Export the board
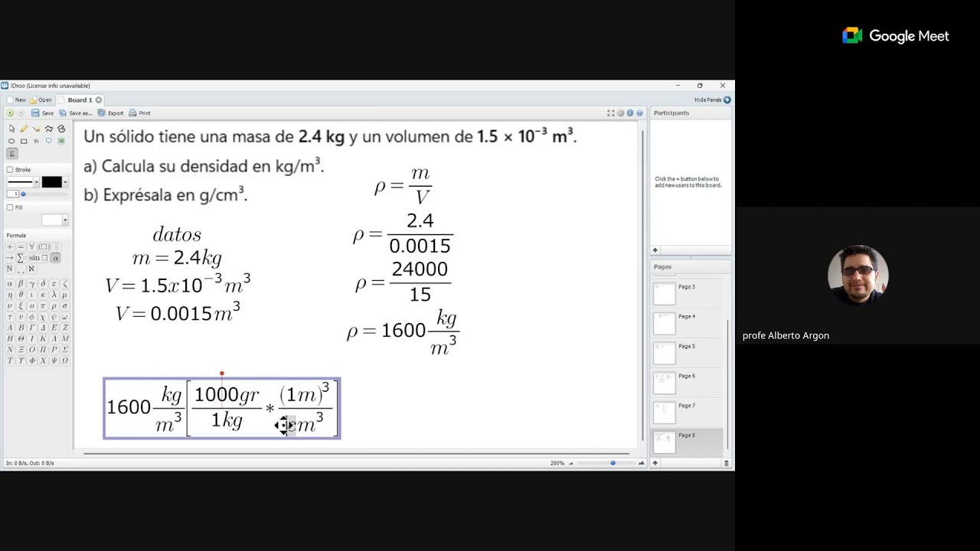980x551 pixels. 110,113
